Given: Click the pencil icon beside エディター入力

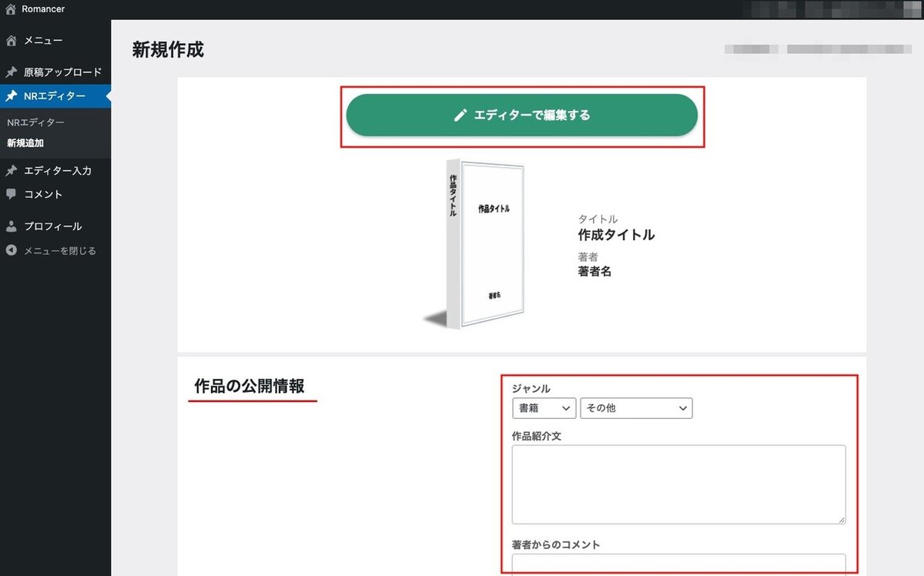Looking at the screenshot, I should tap(11, 170).
